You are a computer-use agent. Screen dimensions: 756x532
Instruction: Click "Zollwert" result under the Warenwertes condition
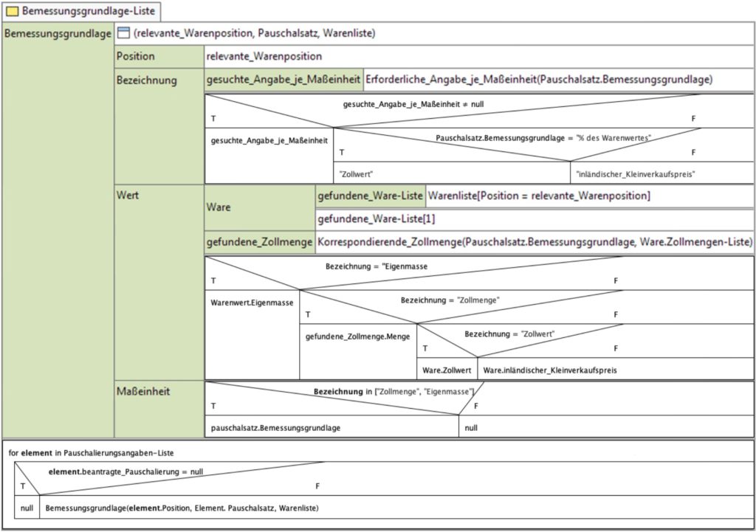click(x=356, y=174)
